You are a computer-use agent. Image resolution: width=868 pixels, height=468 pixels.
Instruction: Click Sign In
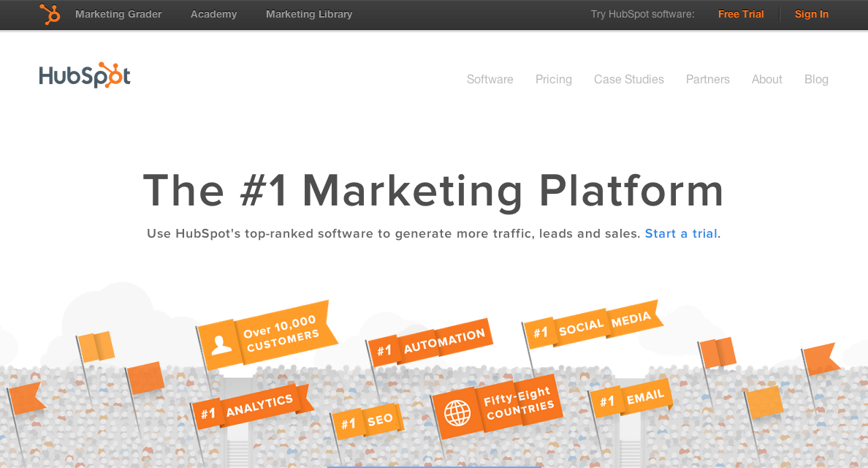point(812,15)
